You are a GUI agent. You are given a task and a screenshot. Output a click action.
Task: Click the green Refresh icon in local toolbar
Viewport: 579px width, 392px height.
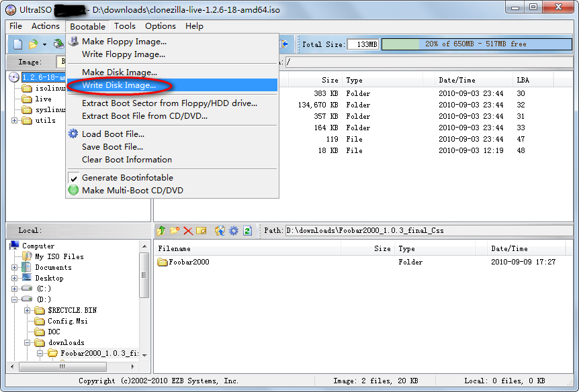(x=247, y=231)
